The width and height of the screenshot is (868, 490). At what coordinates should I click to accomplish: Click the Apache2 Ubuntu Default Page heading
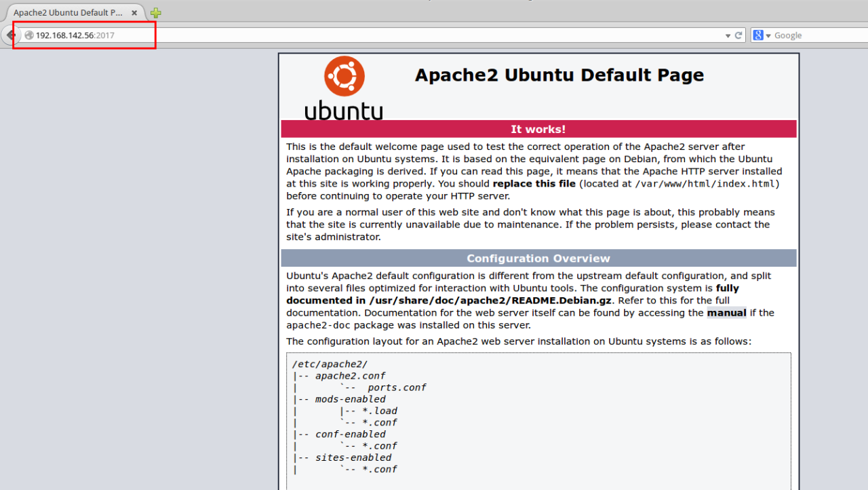pos(559,75)
